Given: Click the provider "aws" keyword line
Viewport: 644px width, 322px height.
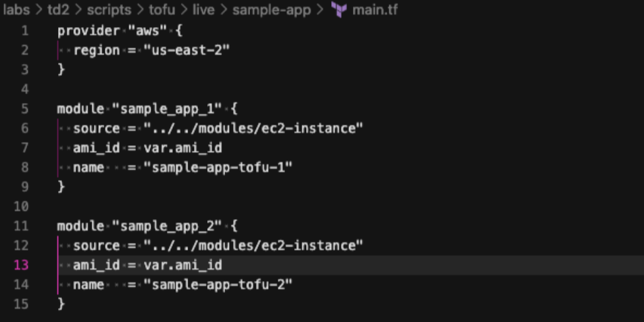Looking at the screenshot, I should [x=80, y=31].
